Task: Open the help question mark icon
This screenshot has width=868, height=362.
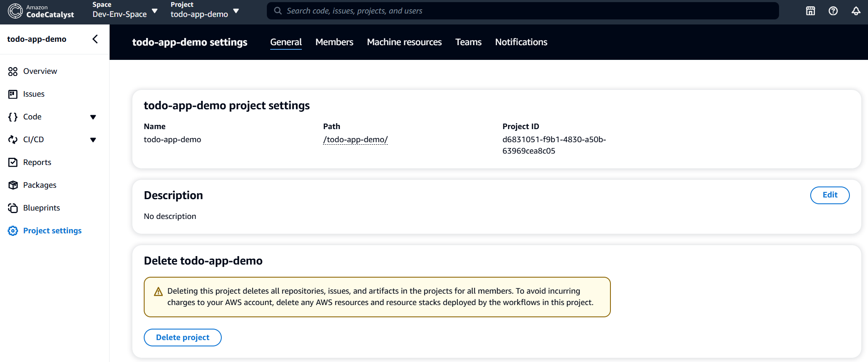Action: point(833,11)
